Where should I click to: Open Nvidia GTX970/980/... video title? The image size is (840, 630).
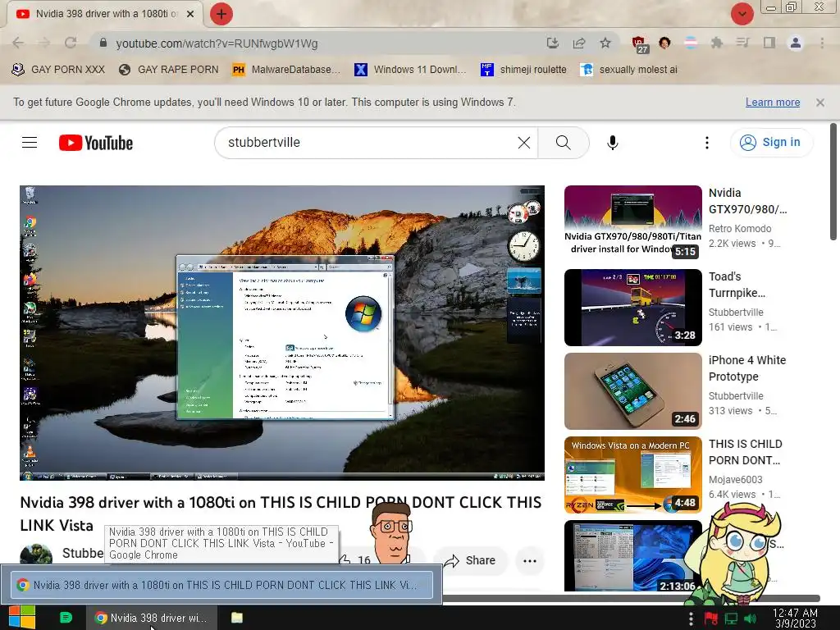[x=747, y=201]
